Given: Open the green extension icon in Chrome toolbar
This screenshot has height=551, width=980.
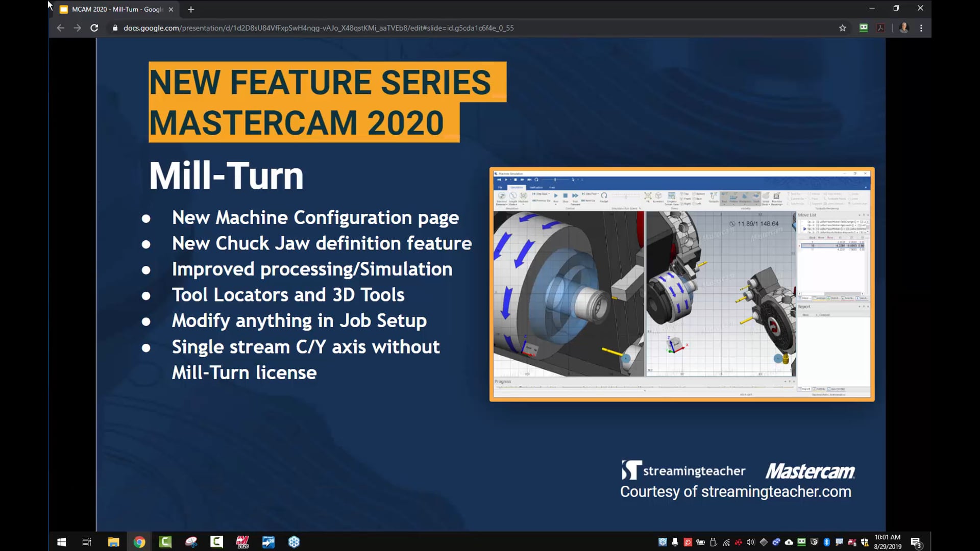Looking at the screenshot, I should (864, 28).
